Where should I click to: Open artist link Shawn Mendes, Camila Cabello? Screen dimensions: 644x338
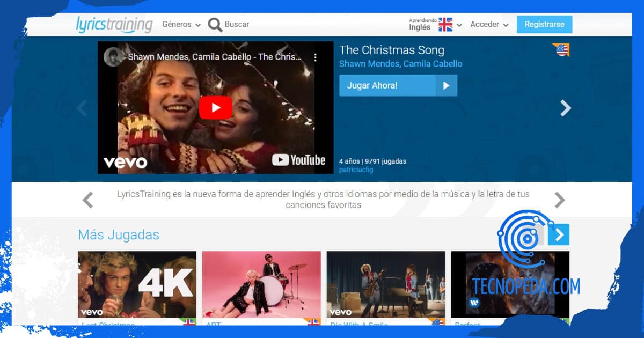400,64
